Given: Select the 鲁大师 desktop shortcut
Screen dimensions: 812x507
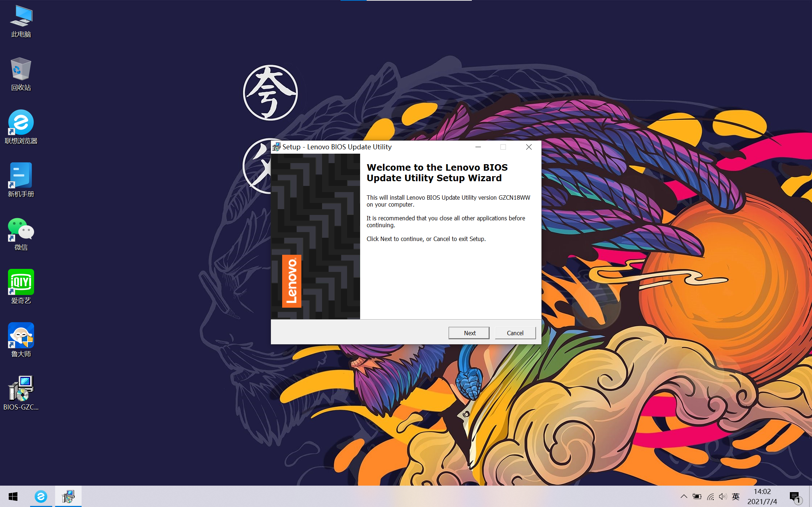Looking at the screenshot, I should 21,340.
